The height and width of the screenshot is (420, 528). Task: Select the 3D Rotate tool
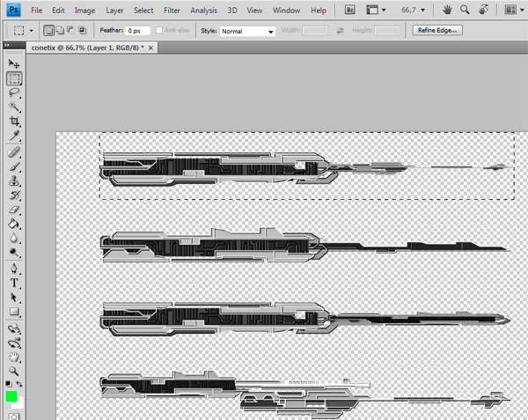(14, 328)
